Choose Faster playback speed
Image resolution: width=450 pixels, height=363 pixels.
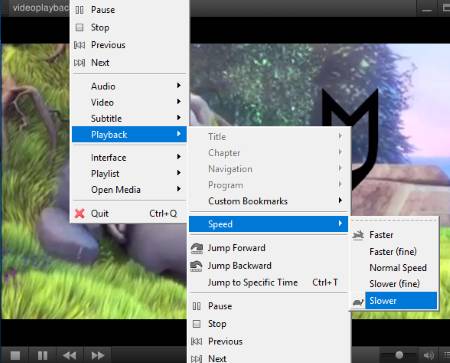(x=394, y=235)
